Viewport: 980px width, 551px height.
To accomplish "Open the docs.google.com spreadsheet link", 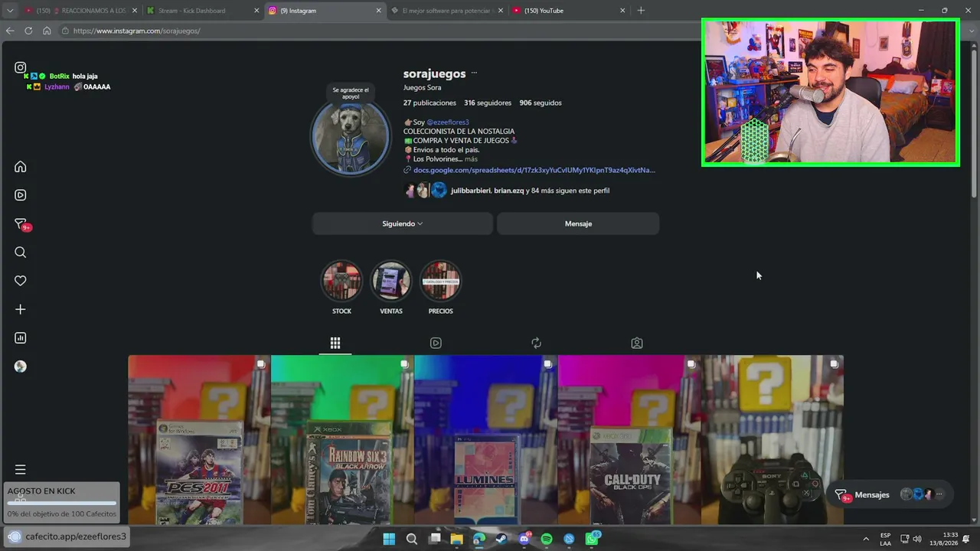I will point(534,170).
